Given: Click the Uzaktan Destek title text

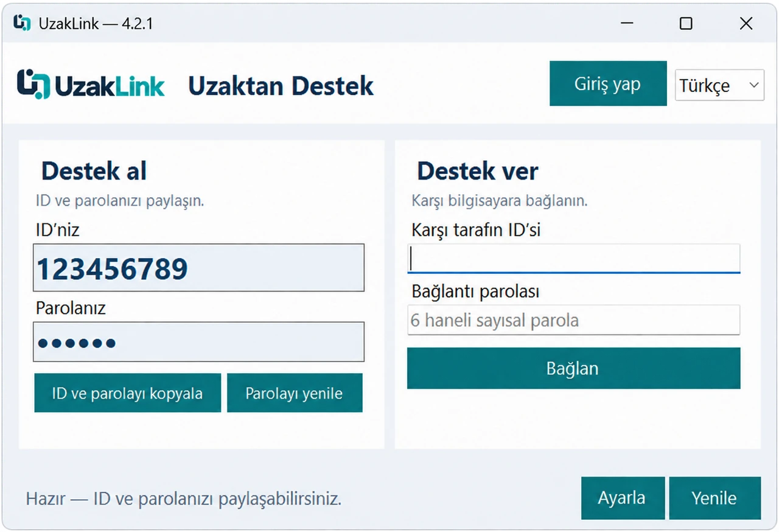Looking at the screenshot, I should (281, 86).
